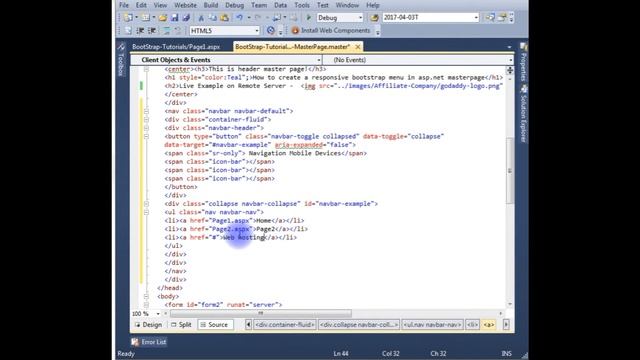Click the Save All toolbar icon

coord(186,18)
